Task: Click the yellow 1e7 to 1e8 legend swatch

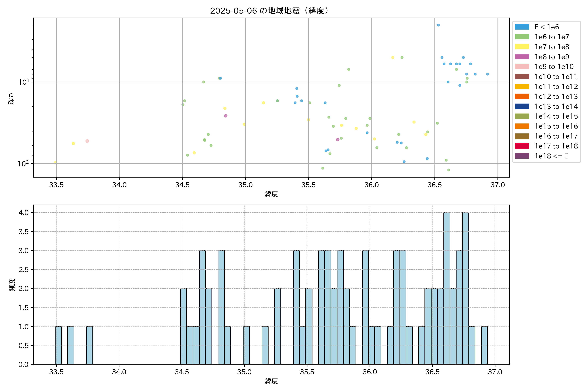Action: click(x=522, y=47)
